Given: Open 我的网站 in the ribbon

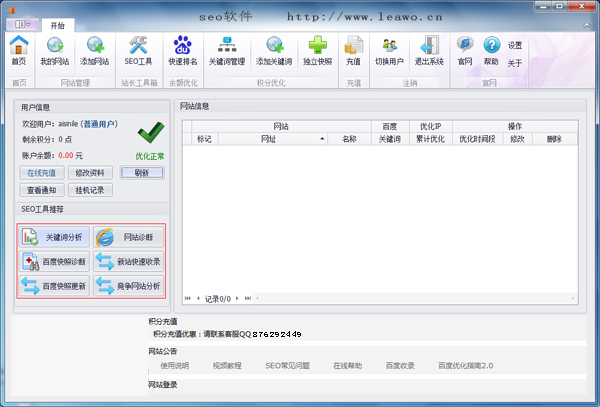Looking at the screenshot, I should [x=55, y=51].
